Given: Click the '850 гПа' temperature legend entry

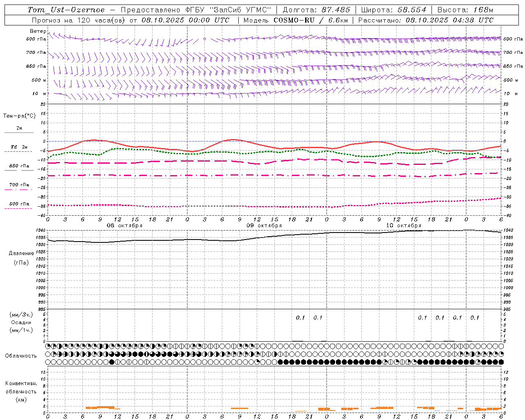Looking at the screenshot, I should tap(19, 166).
